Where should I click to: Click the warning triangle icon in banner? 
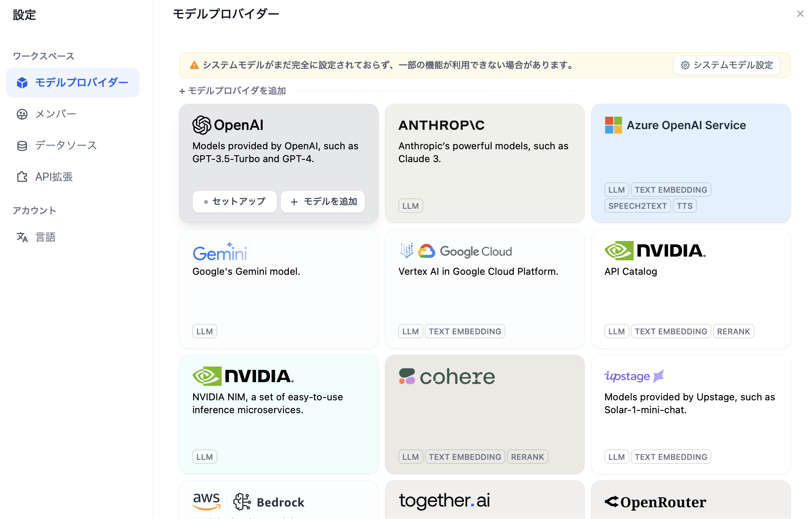coord(194,65)
